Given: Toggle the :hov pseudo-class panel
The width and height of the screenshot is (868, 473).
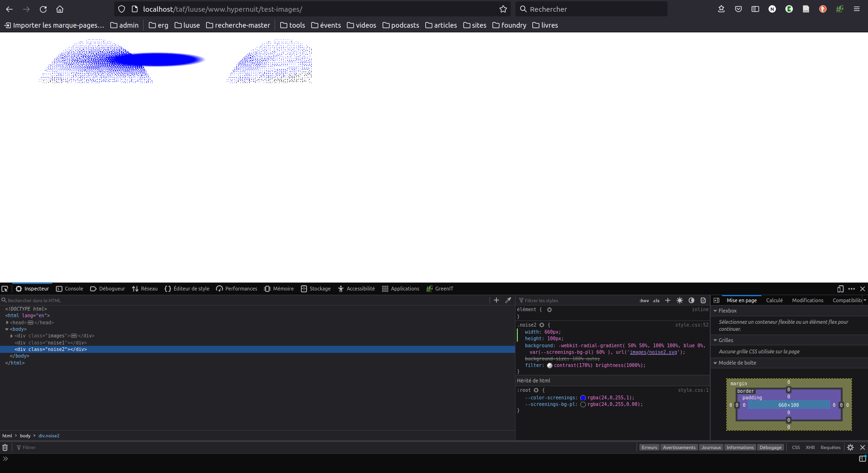Looking at the screenshot, I should click(644, 301).
